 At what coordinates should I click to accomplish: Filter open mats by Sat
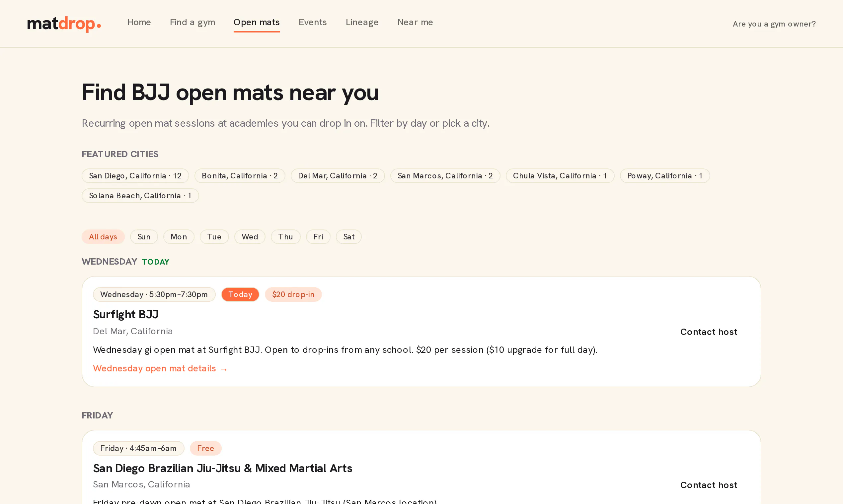point(349,237)
